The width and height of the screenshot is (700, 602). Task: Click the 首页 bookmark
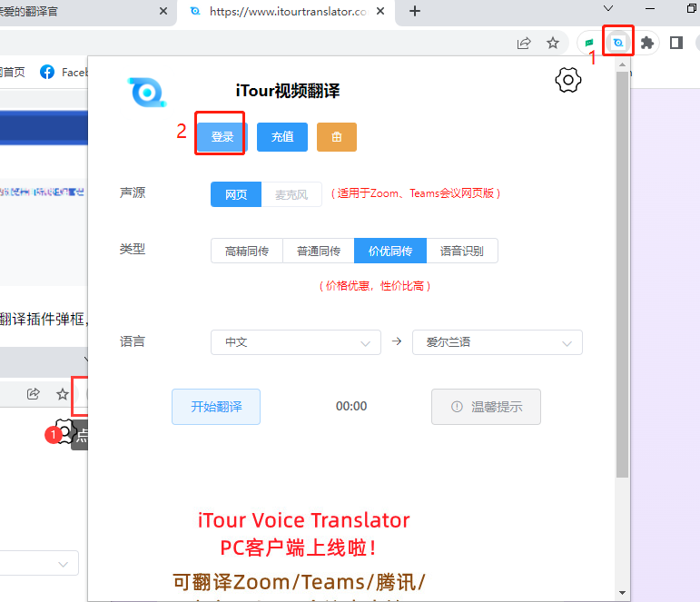[x=12, y=72]
